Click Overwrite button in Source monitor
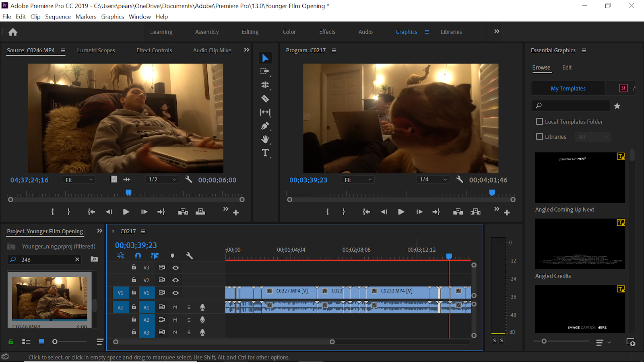Screen dimensions: 644x362 [200, 212]
